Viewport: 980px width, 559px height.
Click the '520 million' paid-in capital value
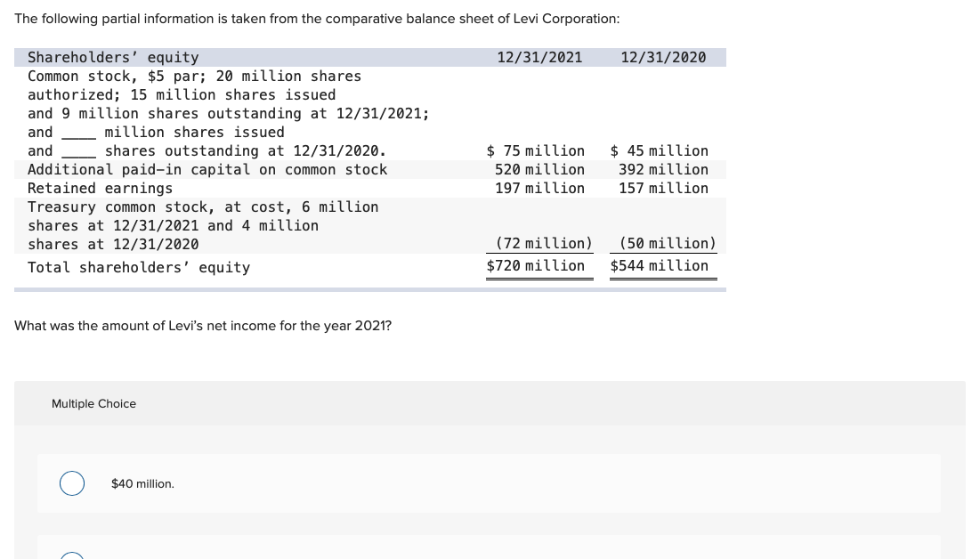[540, 170]
